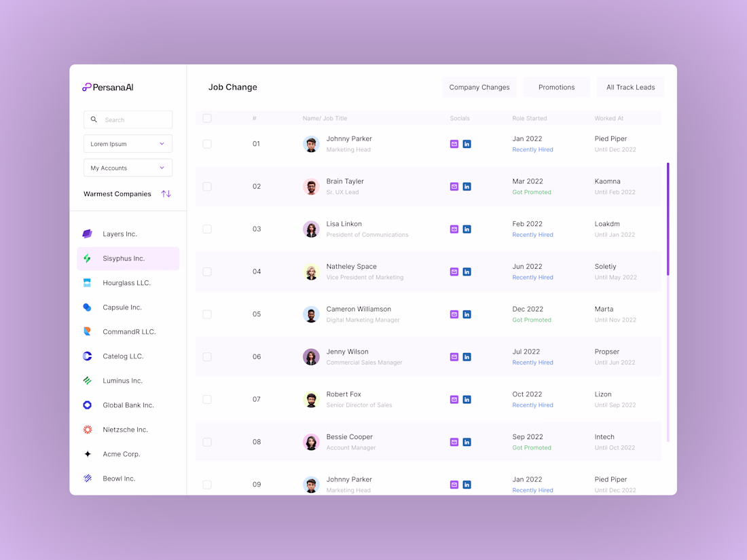This screenshot has height=560, width=747.
Task: Check the checkbox for row 05 Cameron Williamson
Action: (206, 314)
